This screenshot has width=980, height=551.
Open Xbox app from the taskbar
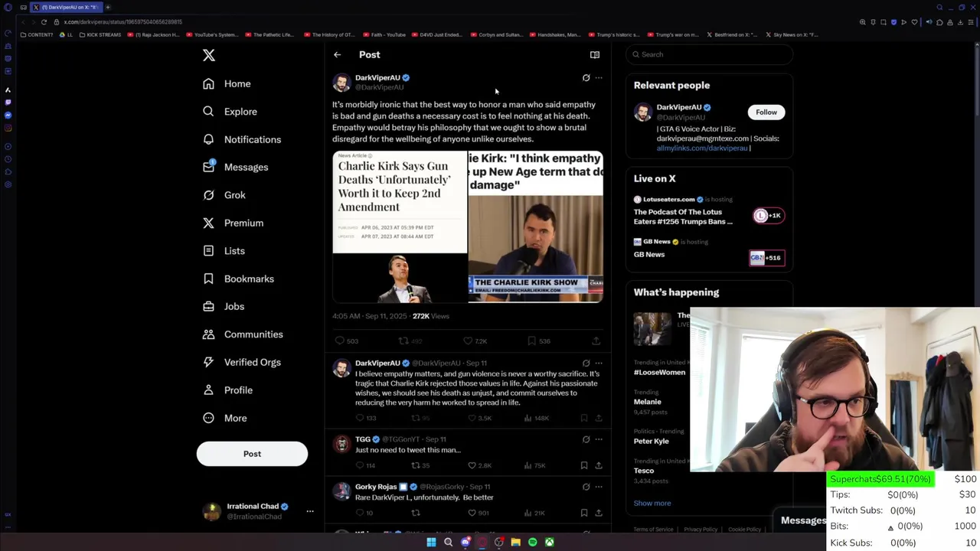point(550,542)
